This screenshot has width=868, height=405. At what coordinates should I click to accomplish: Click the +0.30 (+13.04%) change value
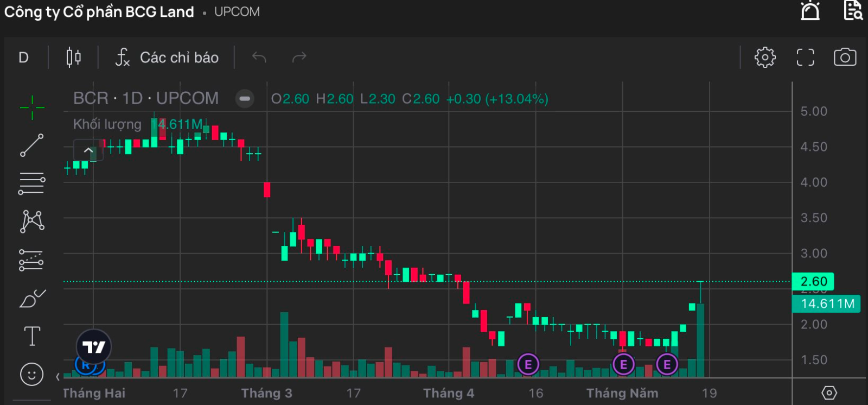[497, 99]
